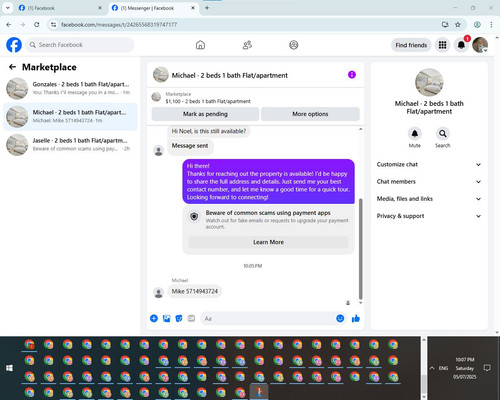Go back using the Marketplace back arrow
The height and width of the screenshot is (400, 500).
click(12, 67)
